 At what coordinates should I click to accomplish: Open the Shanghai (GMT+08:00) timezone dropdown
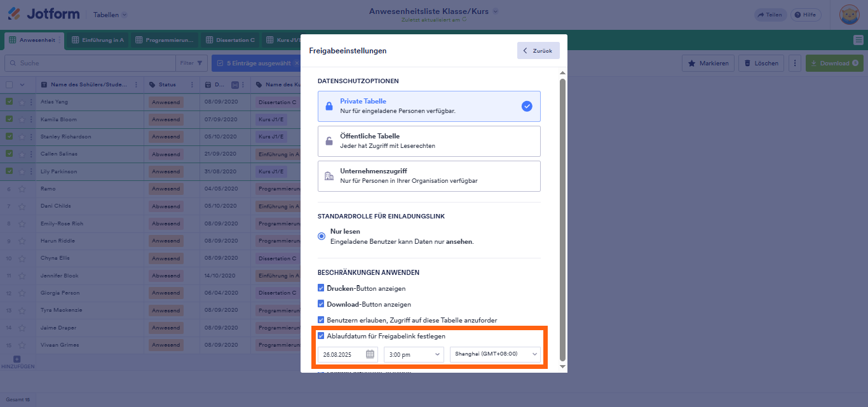point(495,354)
